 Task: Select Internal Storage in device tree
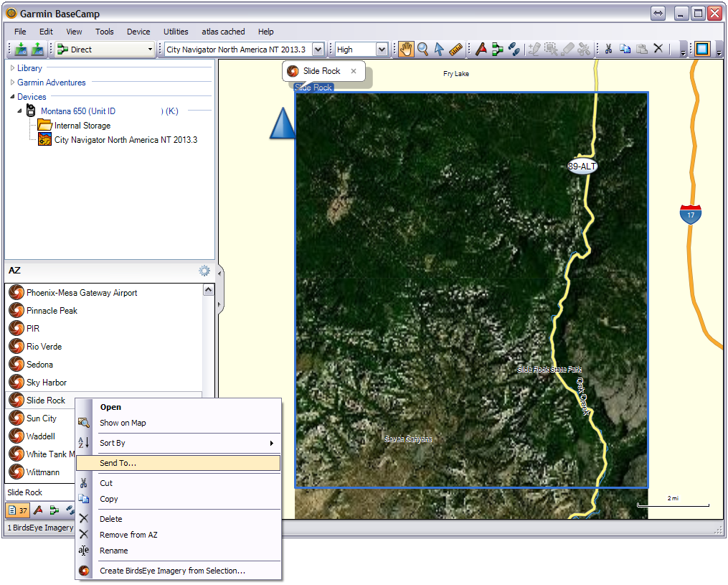click(x=82, y=126)
